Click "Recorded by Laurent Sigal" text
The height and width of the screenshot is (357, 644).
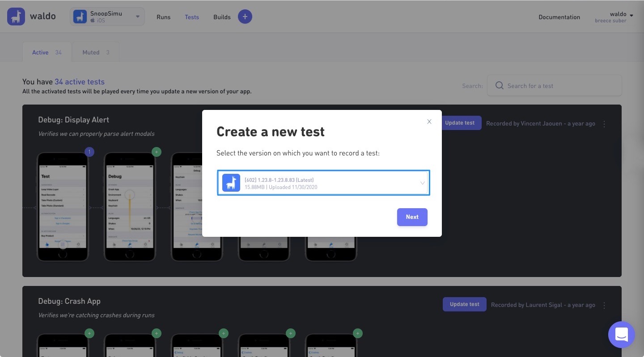(x=526, y=305)
